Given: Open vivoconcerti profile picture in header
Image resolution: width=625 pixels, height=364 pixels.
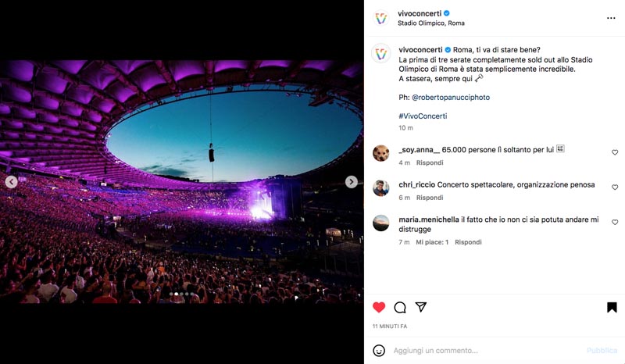Looking at the screenshot, I should [x=381, y=18].
